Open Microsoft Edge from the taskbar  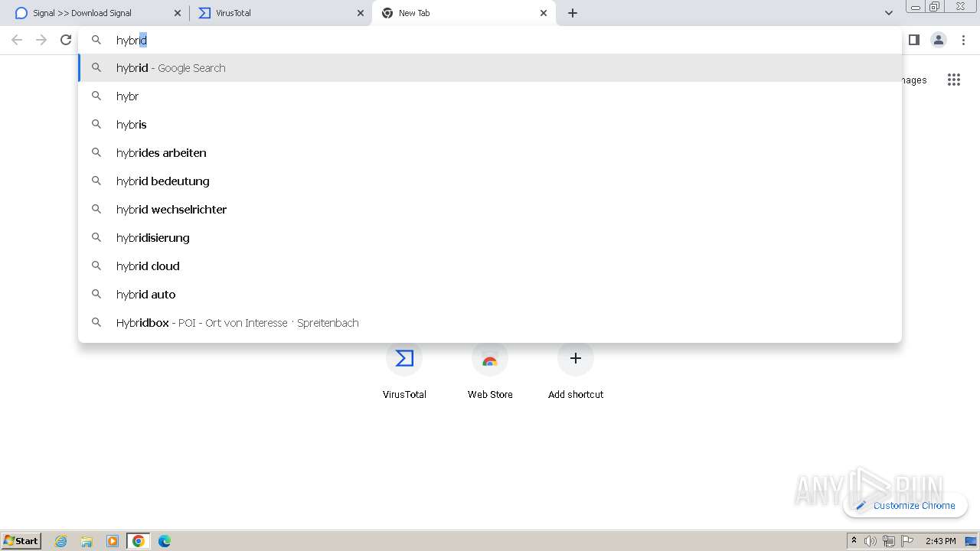coord(165,541)
